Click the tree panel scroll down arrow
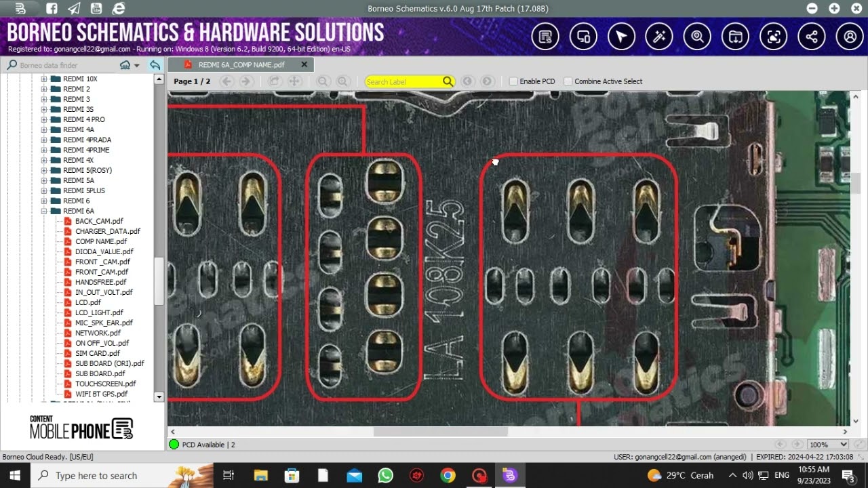This screenshot has height=488, width=868. [159, 396]
